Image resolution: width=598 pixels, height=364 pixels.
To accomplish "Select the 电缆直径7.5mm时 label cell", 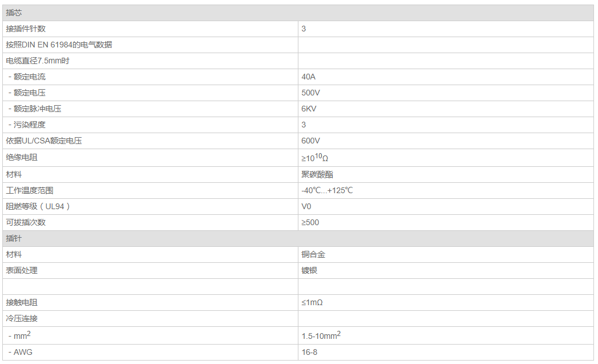I will [38, 61].
